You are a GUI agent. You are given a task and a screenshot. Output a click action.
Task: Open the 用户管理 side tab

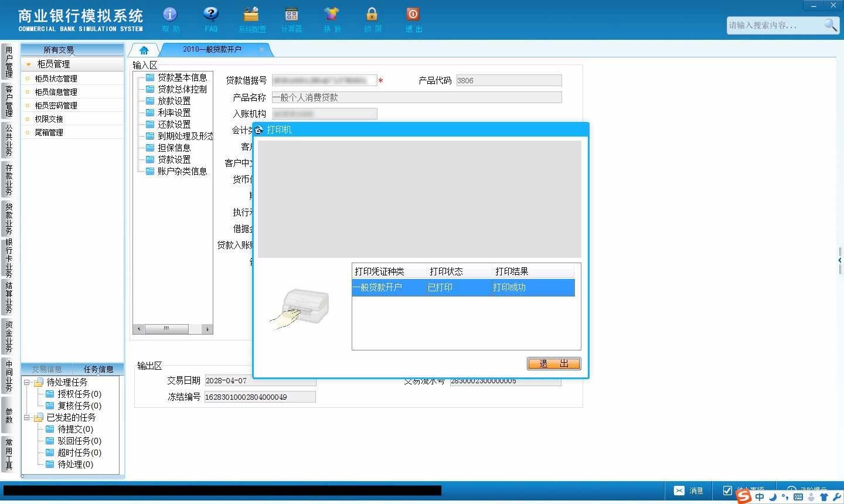(x=9, y=62)
